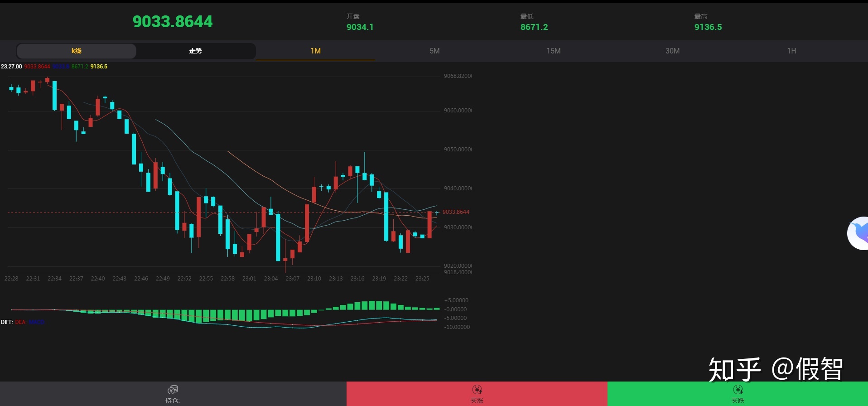The width and height of the screenshot is (868, 406).
Task: Click the 9033.8644 price line label
Action: [x=456, y=212]
